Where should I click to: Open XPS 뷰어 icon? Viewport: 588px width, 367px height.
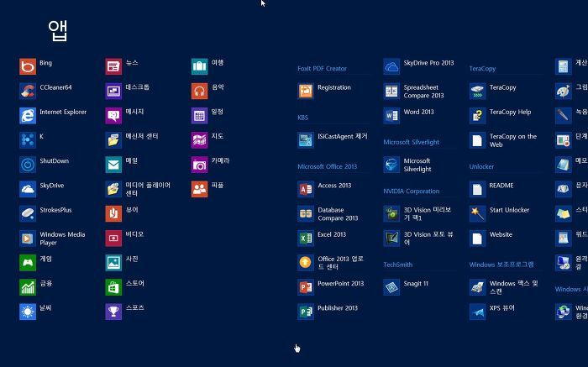[x=477, y=312]
